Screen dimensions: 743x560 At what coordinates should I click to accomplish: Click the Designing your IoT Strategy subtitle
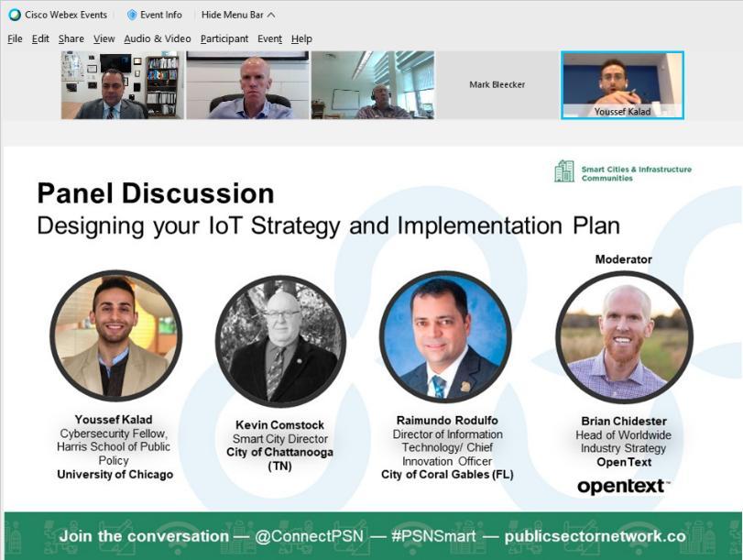328,225
